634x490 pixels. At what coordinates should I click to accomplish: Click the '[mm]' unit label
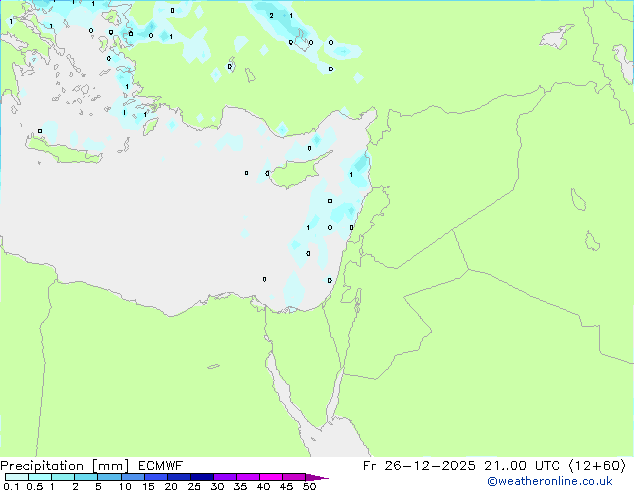pyautogui.click(x=110, y=466)
